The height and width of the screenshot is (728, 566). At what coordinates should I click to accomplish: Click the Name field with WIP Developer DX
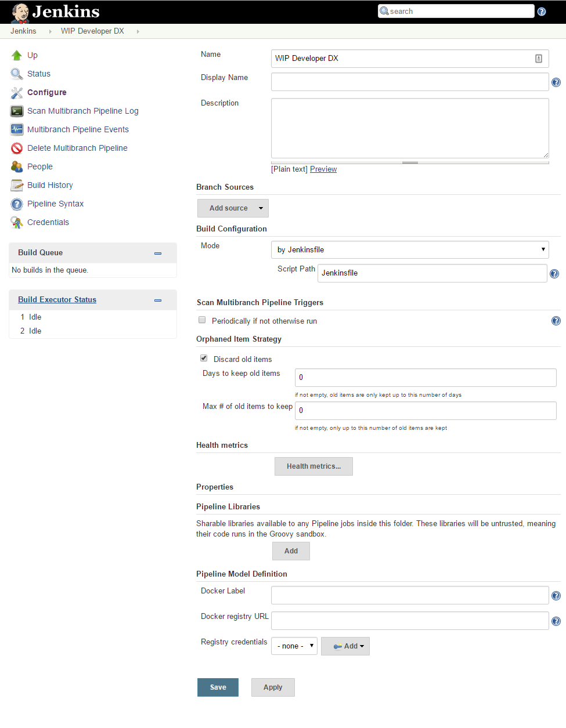coord(410,59)
